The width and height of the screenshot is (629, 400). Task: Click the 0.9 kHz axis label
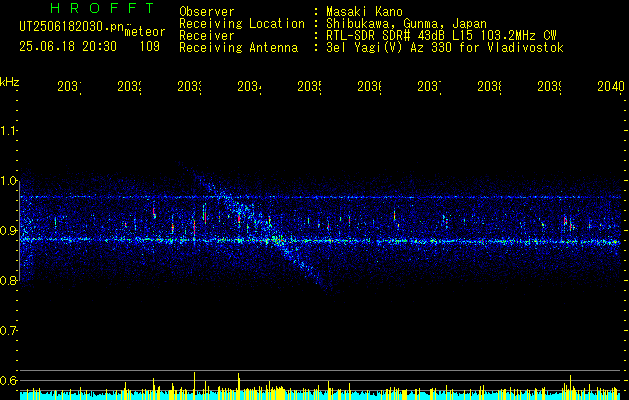point(8,231)
